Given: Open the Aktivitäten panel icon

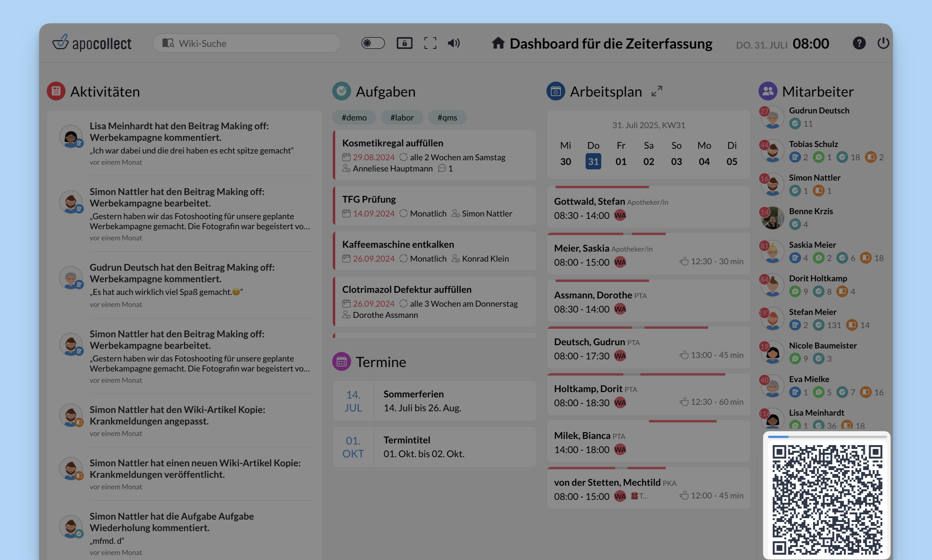Looking at the screenshot, I should [x=56, y=91].
